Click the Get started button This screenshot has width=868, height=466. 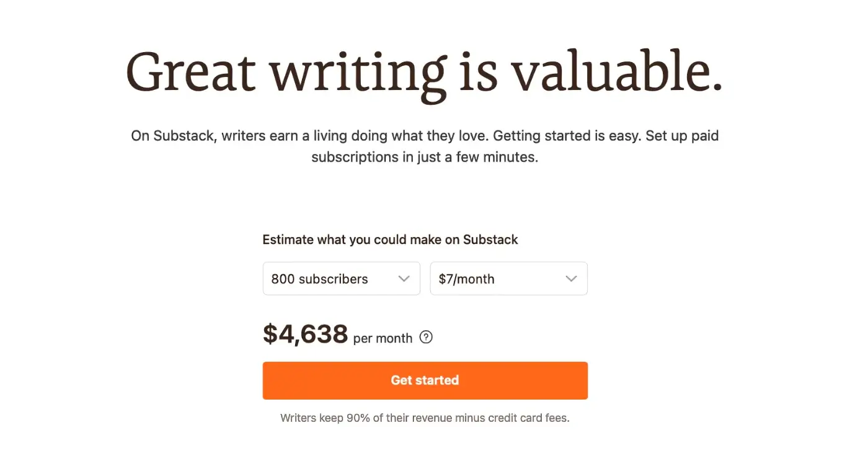[x=425, y=380]
